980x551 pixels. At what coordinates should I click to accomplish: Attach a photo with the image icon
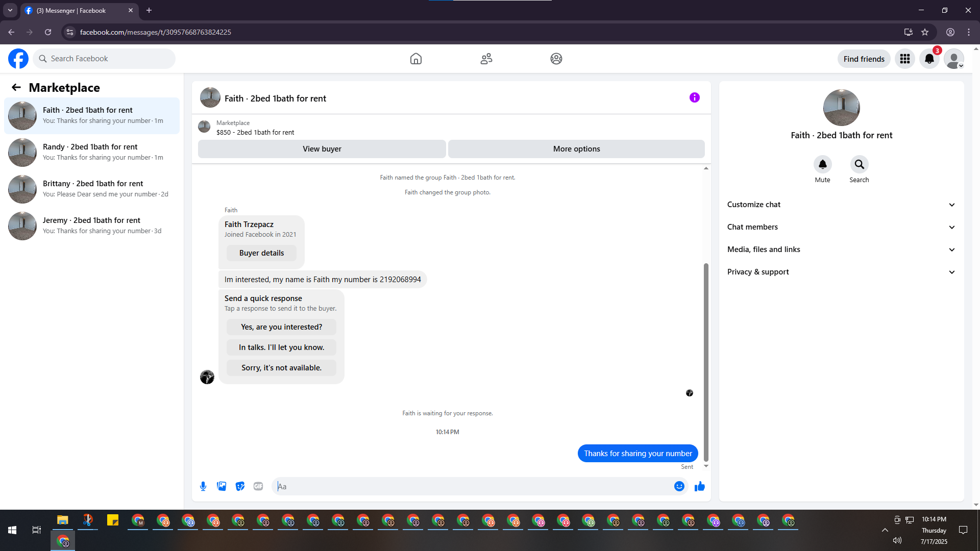pyautogui.click(x=222, y=486)
